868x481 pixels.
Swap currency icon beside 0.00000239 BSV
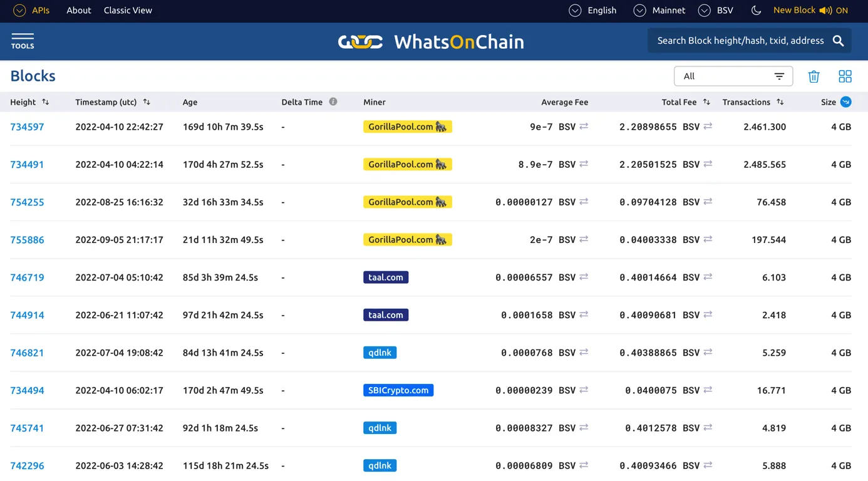(x=584, y=390)
